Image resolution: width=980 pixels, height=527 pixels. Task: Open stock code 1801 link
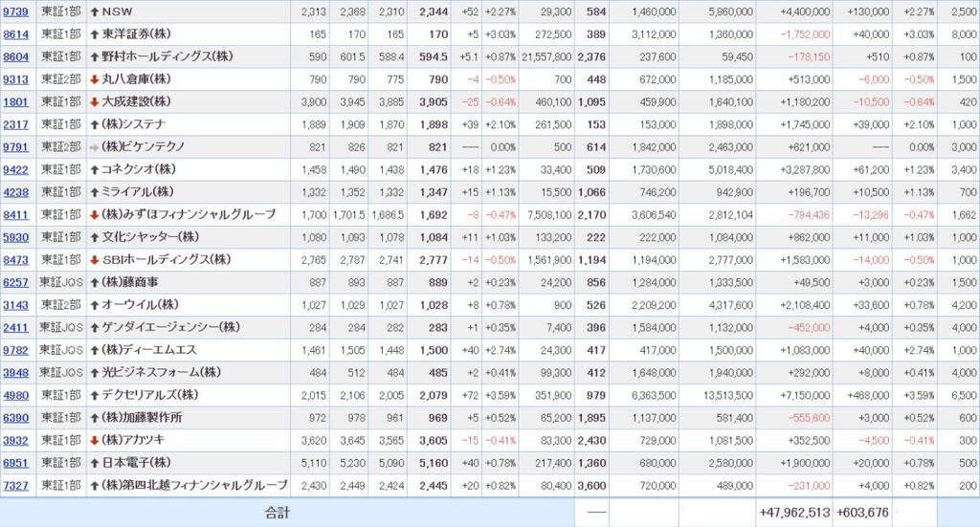pos(15,101)
